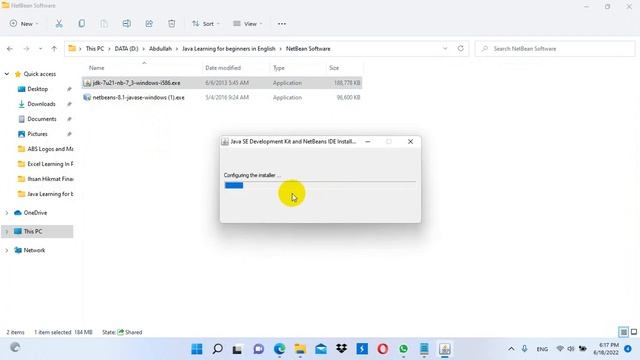Open Task View on the taskbar

click(238, 349)
